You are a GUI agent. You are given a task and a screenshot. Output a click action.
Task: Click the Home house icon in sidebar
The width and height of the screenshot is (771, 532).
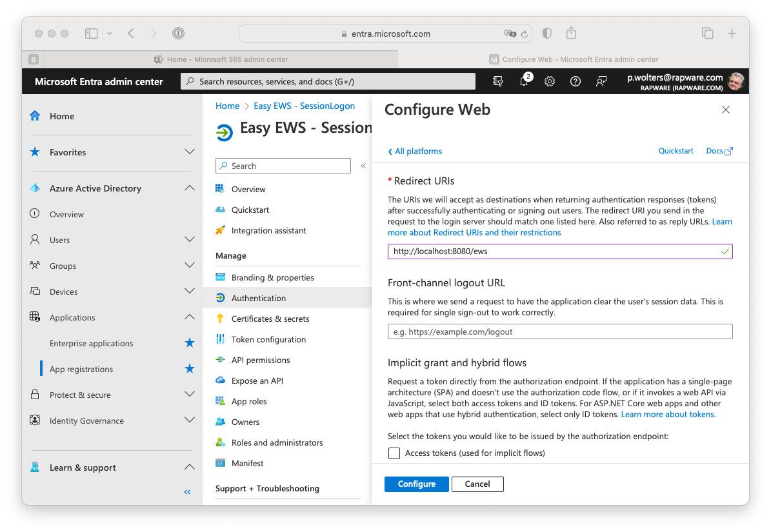[x=35, y=116]
